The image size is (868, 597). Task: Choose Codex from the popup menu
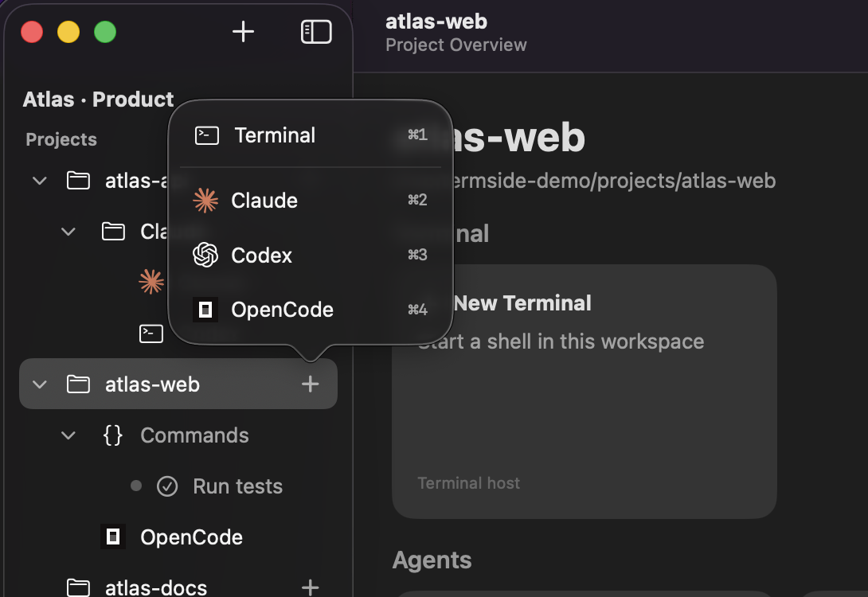(311, 255)
